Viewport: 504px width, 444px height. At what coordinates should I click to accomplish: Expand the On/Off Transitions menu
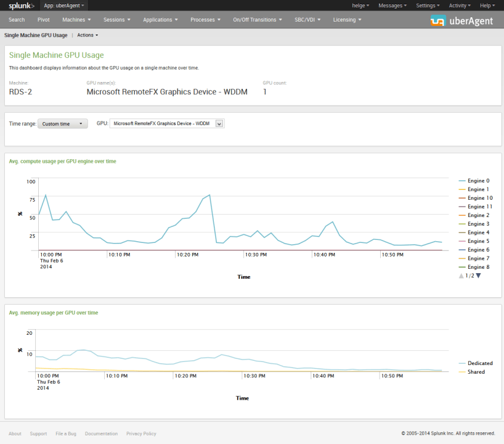pos(258,20)
